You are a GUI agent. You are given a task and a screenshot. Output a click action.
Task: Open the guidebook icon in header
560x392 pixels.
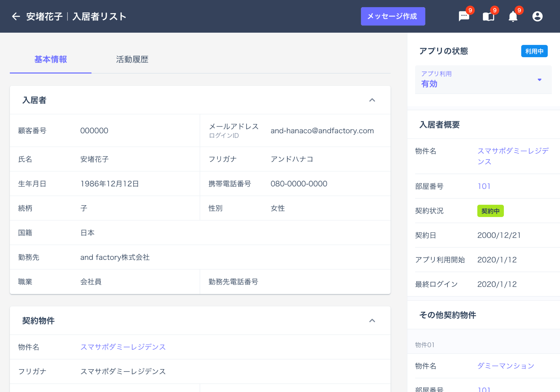pyautogui.click(x=488, y=17)
